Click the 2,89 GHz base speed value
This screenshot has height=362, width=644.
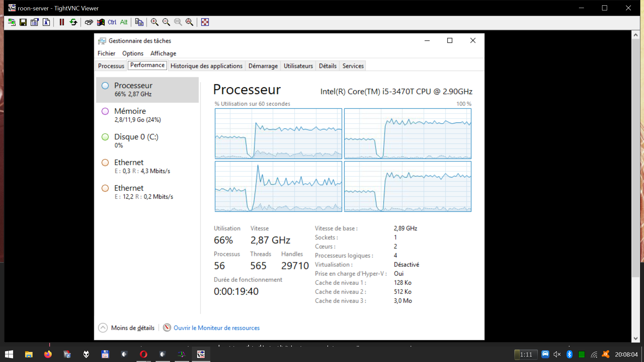[x=406, y=228]
